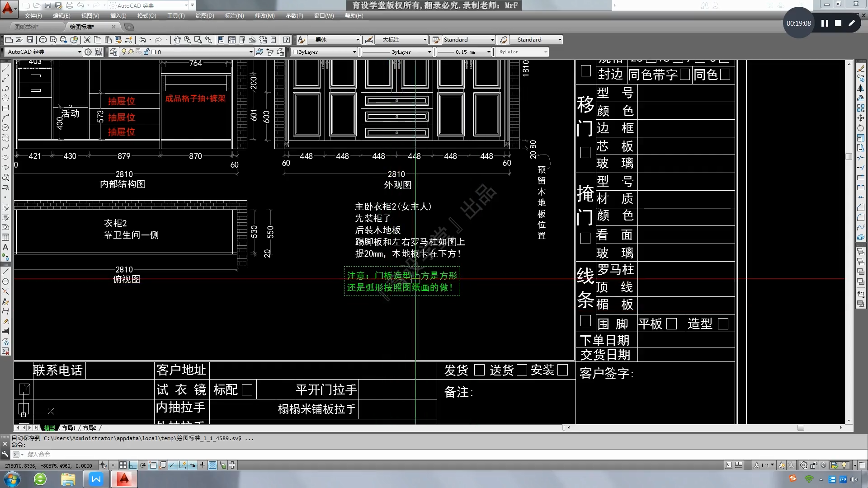Screen dimensions: 868x488
Task: Open the workspace settings gear icon
Action: pos(88,52)
